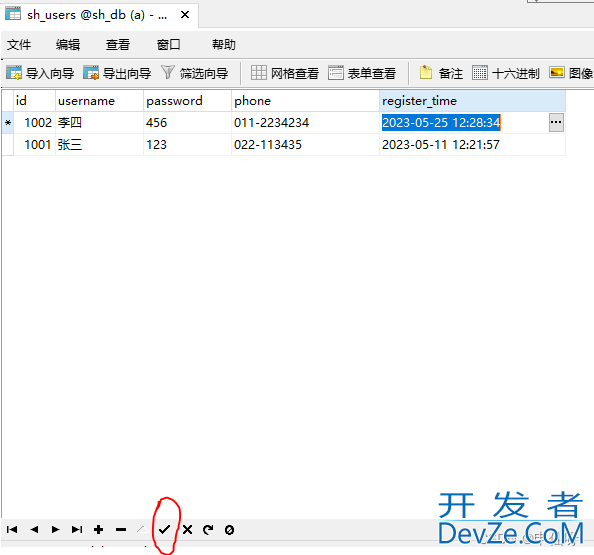The width and height of the screenshot is (594, 555).
Task: Open the 十六进制 hex viewer
Action: pyautogui.click(x=506, y=73)
